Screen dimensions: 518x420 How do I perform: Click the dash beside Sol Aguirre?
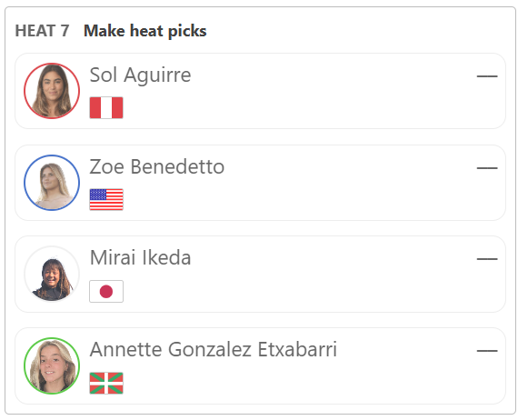(487, 76)
